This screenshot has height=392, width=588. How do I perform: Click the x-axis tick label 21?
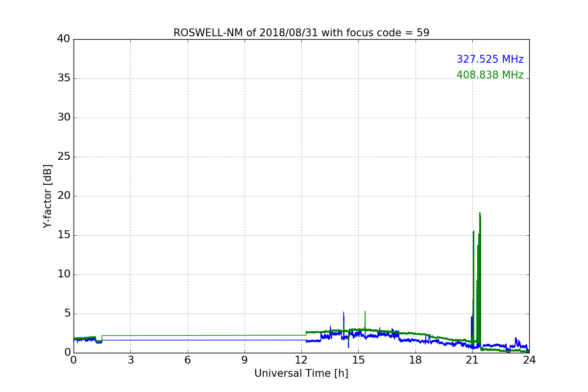(472, 360)
